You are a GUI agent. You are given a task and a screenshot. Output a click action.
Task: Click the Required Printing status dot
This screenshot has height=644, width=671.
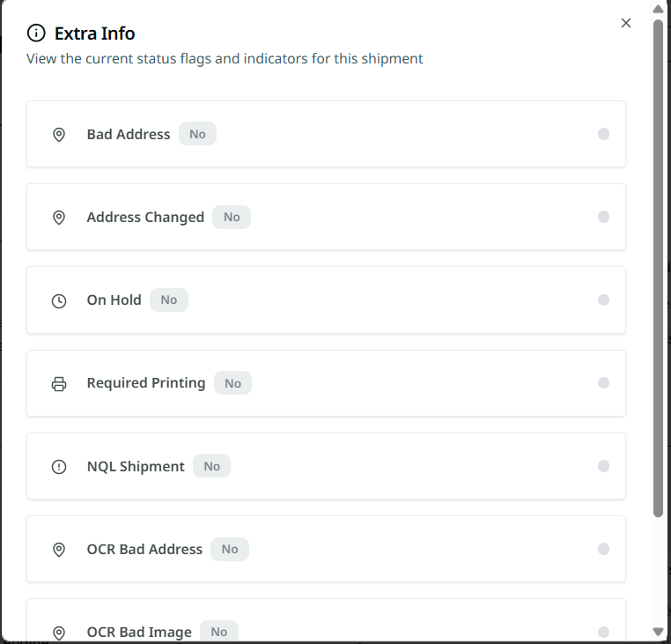603,383
